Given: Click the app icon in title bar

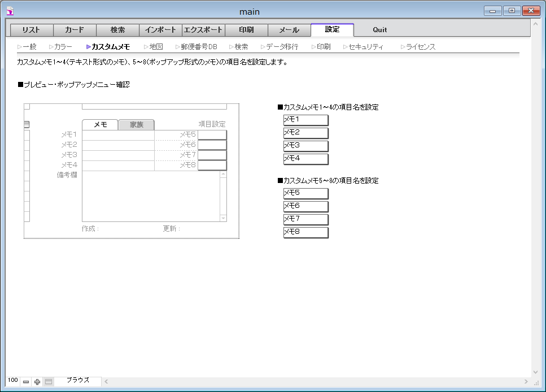Looking at the screenshot, I should (10, 11).
